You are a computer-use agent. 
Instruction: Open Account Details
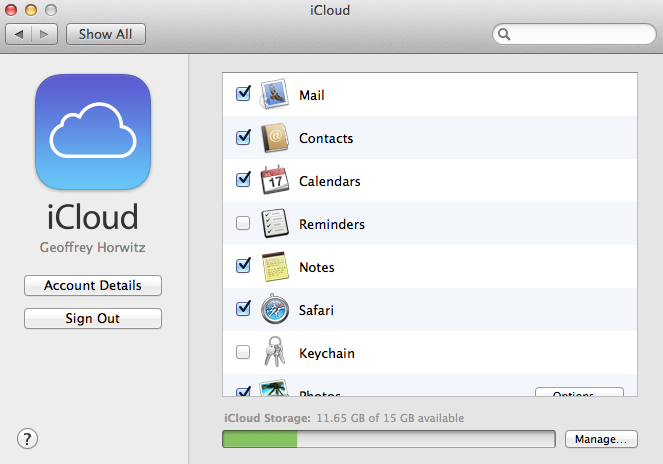pyautogui.click(x=93, y=286)
